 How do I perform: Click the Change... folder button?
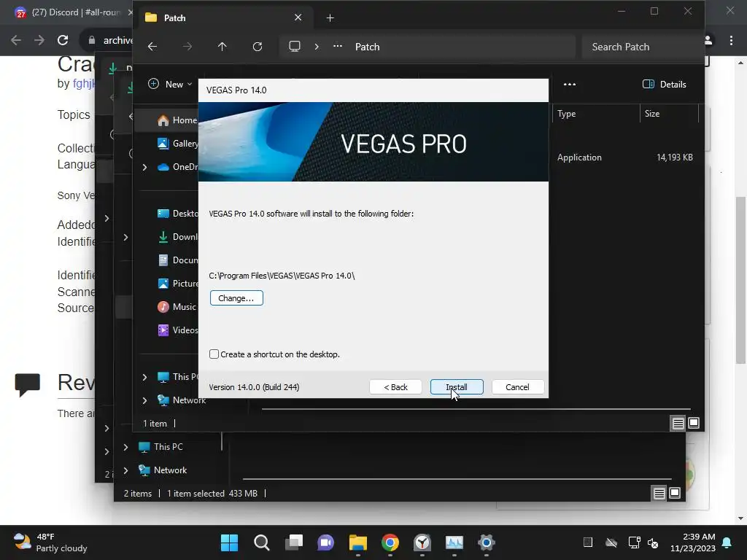[x=236, y=298]
